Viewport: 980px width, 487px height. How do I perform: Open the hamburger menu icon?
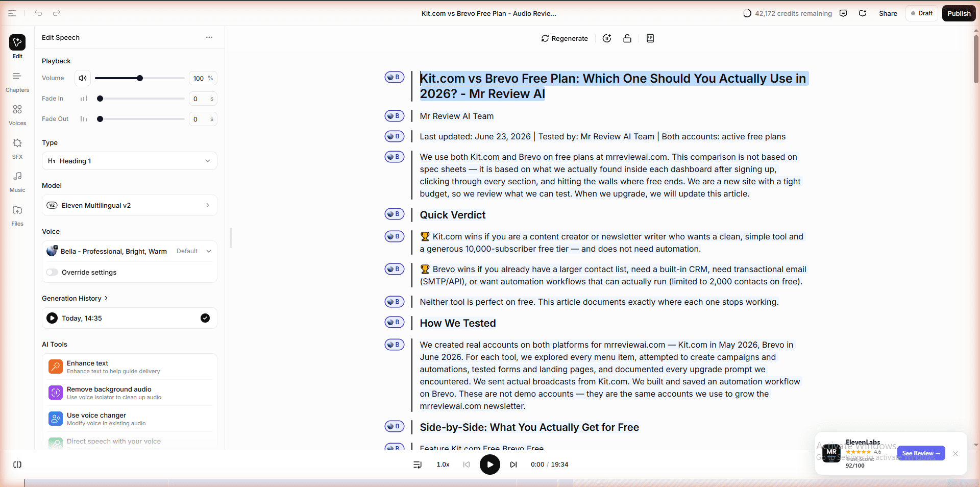coord(12,13)
